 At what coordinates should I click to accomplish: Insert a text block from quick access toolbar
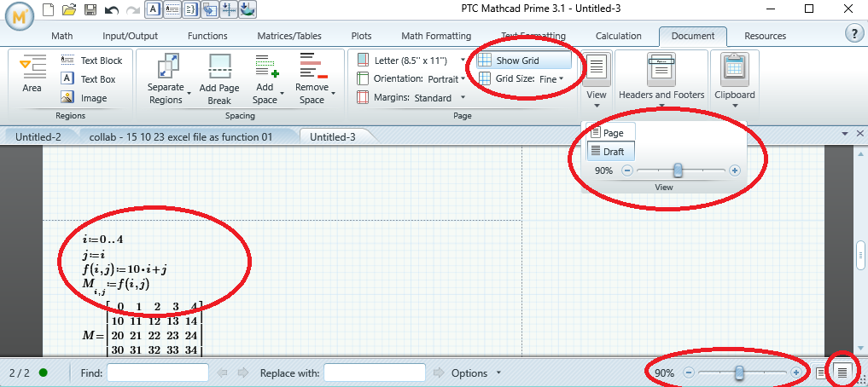(x=172, y=9)
